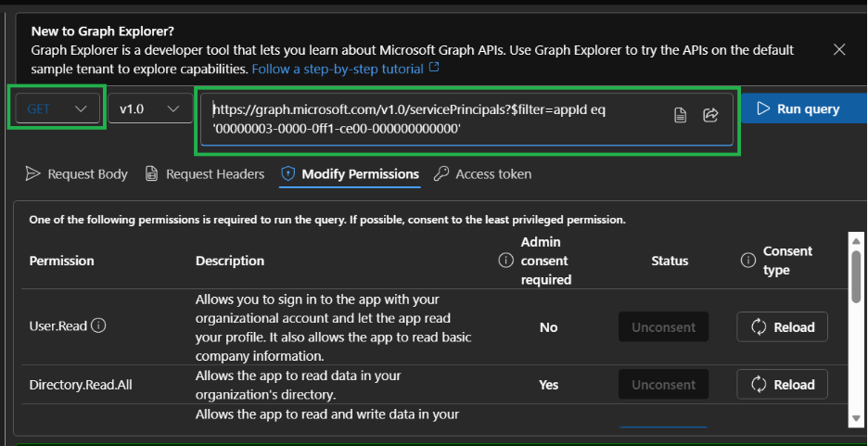Image resolution: width=868 pixels, height=446 pixels.
Task: Click the Consent type info icon
Action: pos(747,260)
